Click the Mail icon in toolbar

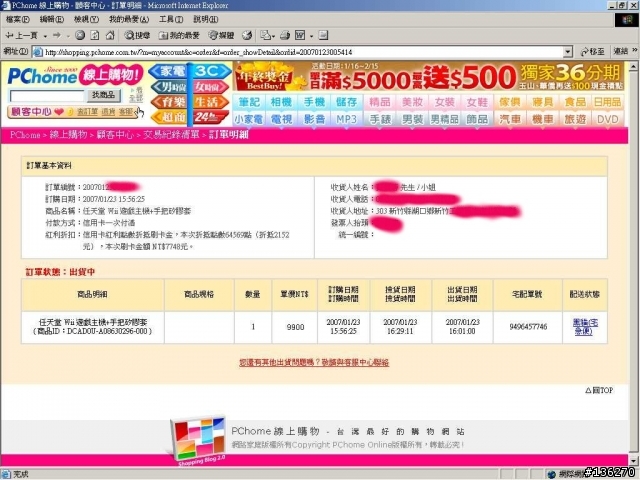(x=265, y=36)
